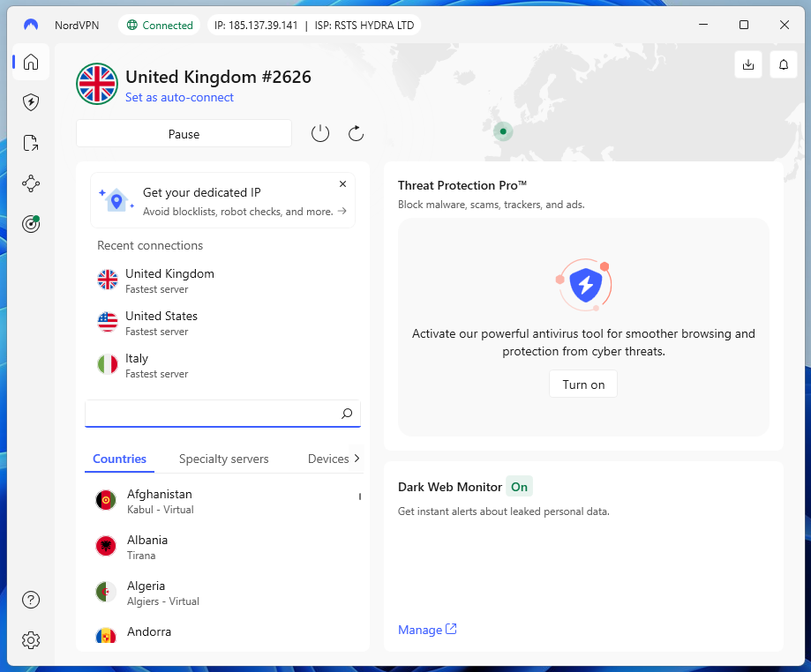Connect to recent United Kingdom fastest server

click(x=222, y=280)
